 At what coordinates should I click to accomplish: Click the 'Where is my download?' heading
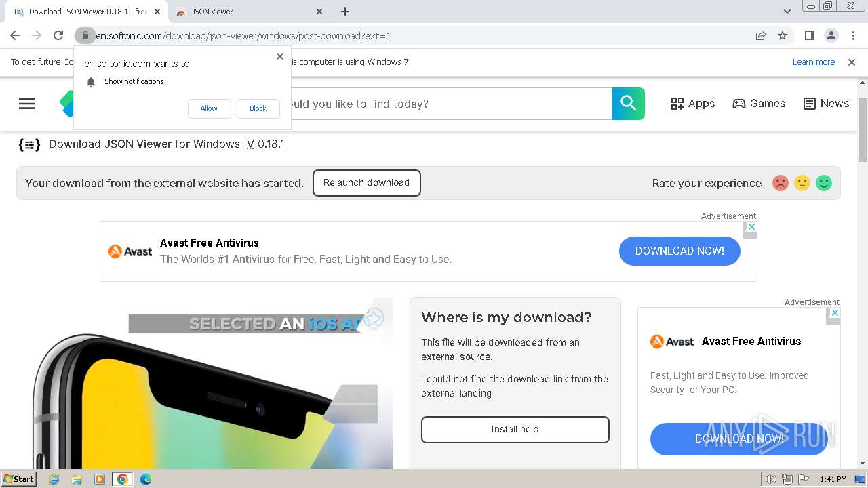coord(507,317)
